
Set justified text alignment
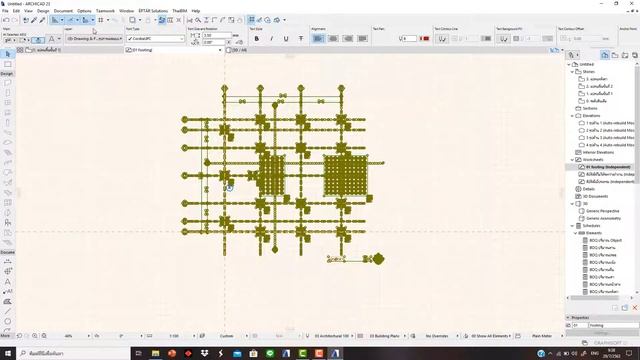pos(362,39)
